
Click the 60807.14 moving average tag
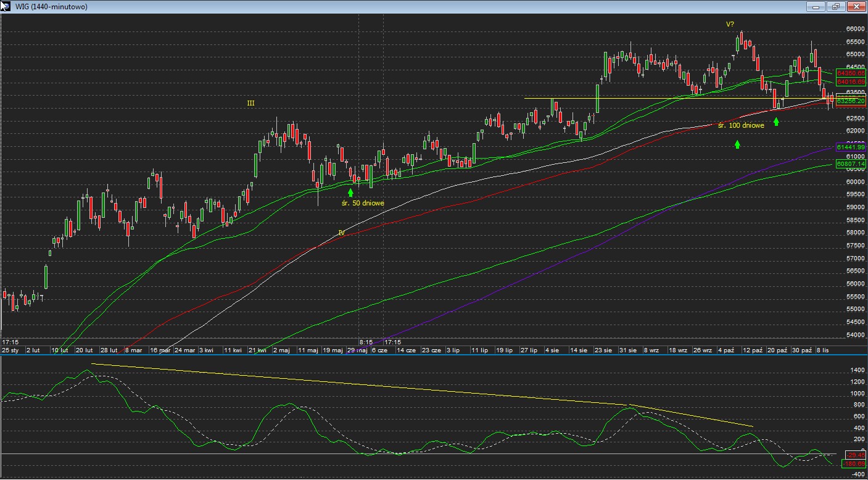click(x=851, y=164)
